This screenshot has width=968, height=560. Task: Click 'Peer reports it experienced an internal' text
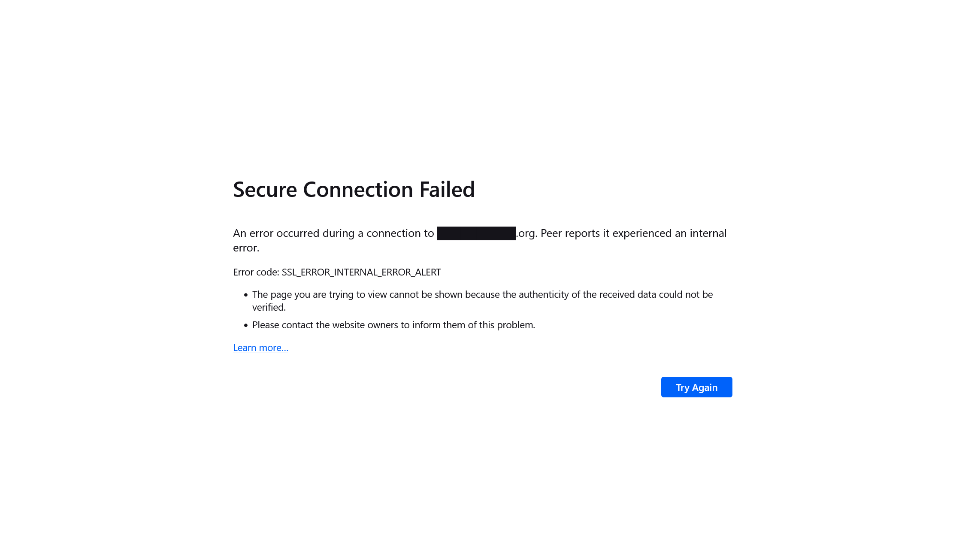click(633, 233)
